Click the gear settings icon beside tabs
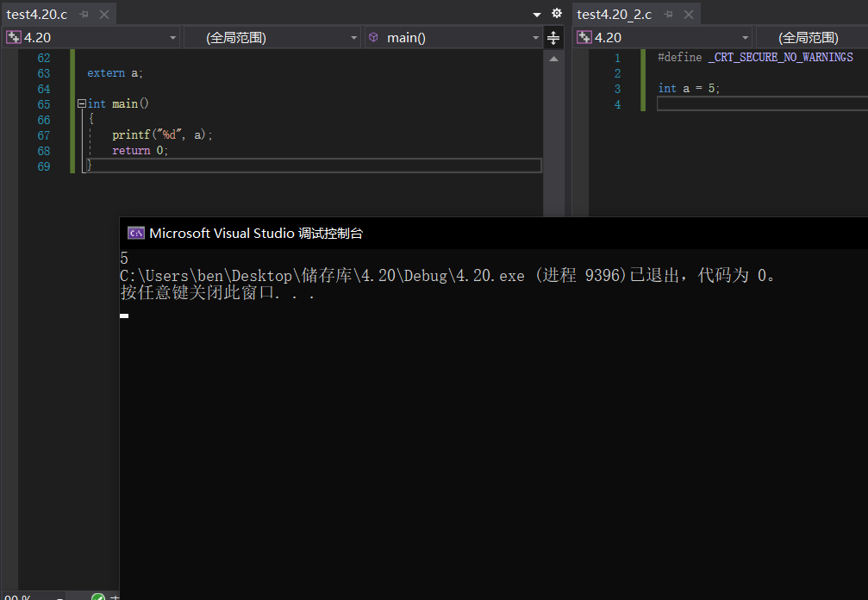Screen dimensions: 868x600 [557, 13]
